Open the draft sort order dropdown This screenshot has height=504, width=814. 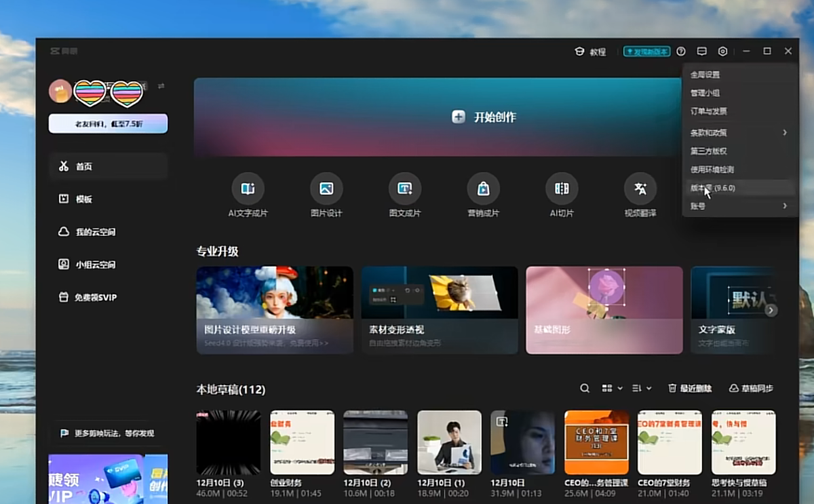point(642,389)
